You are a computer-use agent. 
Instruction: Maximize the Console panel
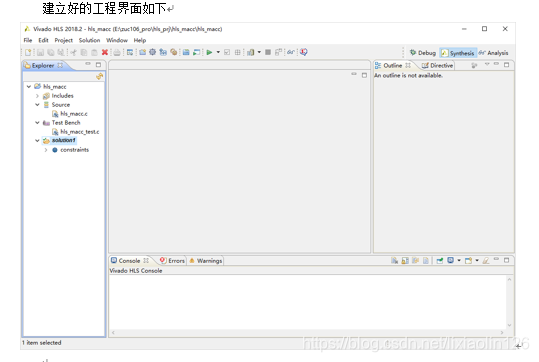506,260
